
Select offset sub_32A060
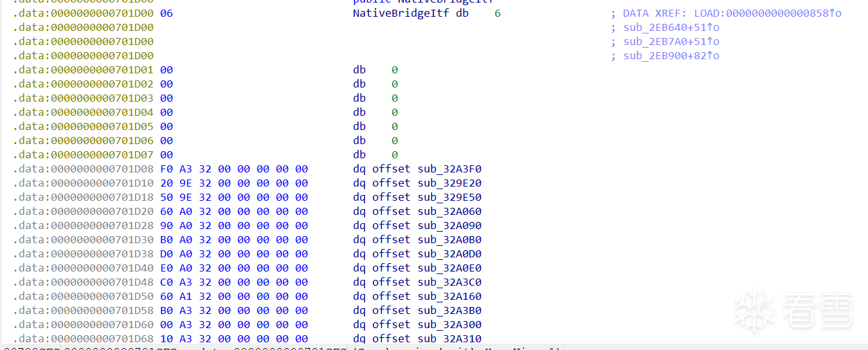427,211
